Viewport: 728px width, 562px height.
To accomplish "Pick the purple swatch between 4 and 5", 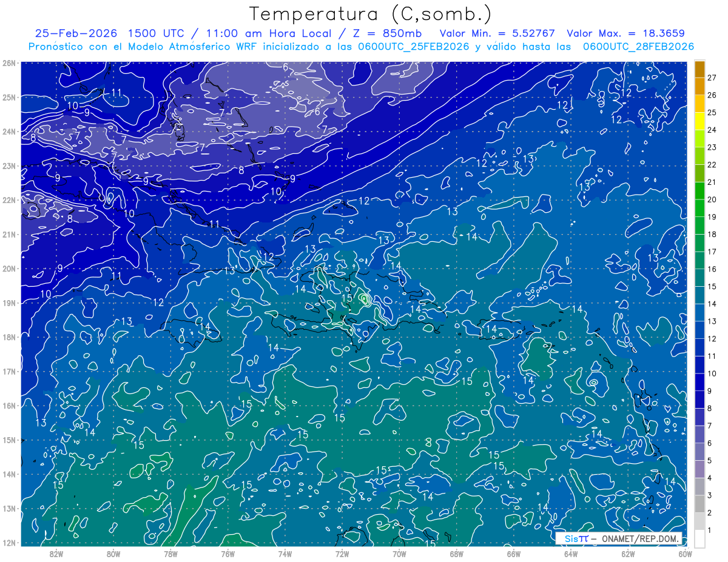I will tap(699, 469).
